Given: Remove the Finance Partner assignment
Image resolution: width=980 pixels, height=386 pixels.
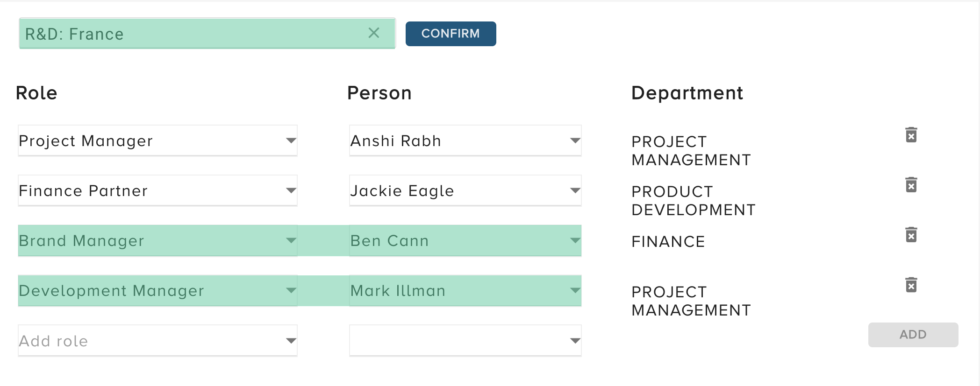Looking at the screenshot, I should [x=911, y=185].
